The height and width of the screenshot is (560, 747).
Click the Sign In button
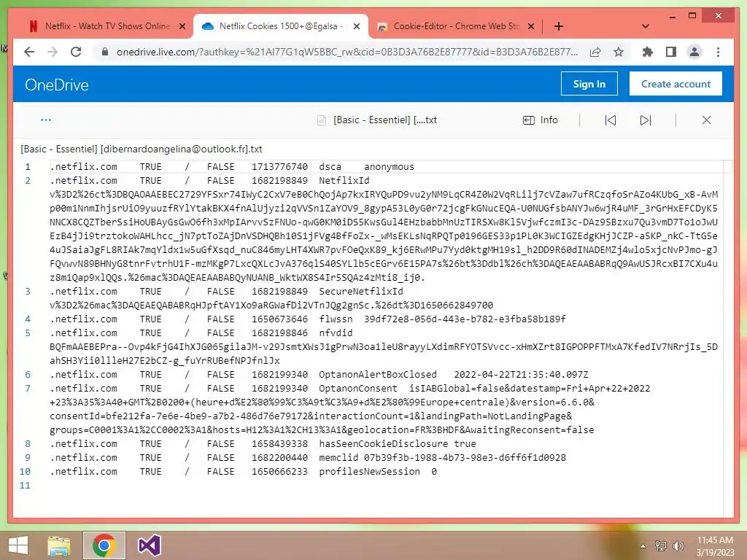click(x=589, y=84)
